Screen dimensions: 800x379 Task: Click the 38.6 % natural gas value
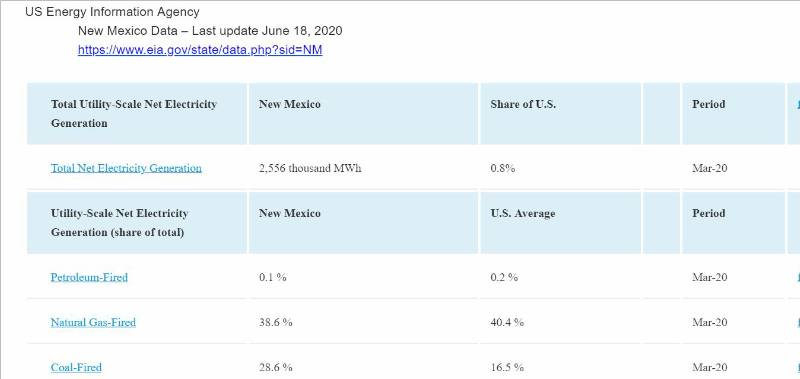pyautogui.click(x=276, y=322)
